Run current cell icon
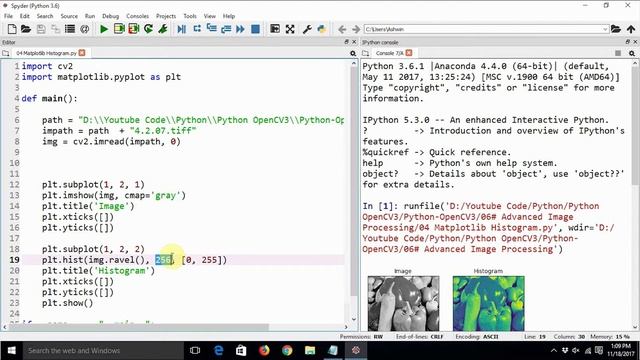Image resolution: width=640 pixels, height=360 pixels. (x=119, y=29)
